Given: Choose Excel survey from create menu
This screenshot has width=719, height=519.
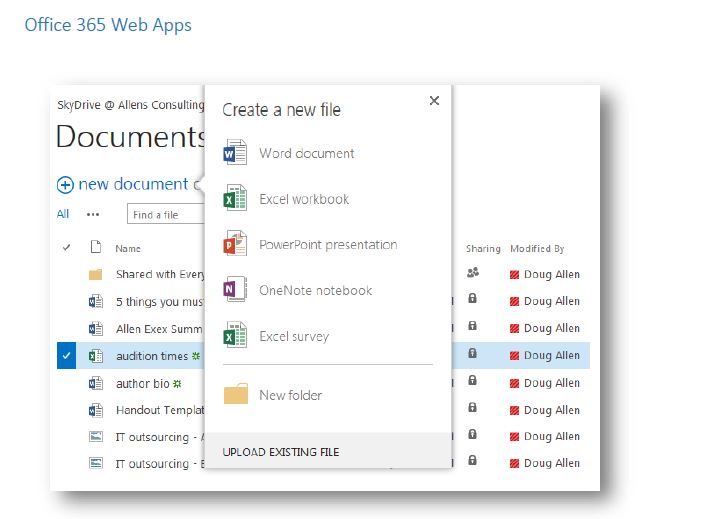Looking at the screenshot, I should click(x=294, y=336).
